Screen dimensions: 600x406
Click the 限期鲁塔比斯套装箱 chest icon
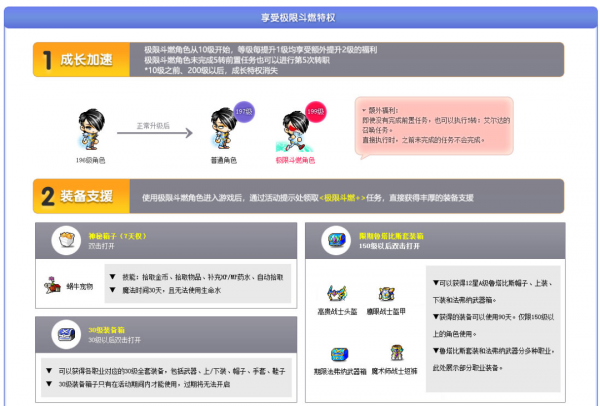[x=336, y=241]
